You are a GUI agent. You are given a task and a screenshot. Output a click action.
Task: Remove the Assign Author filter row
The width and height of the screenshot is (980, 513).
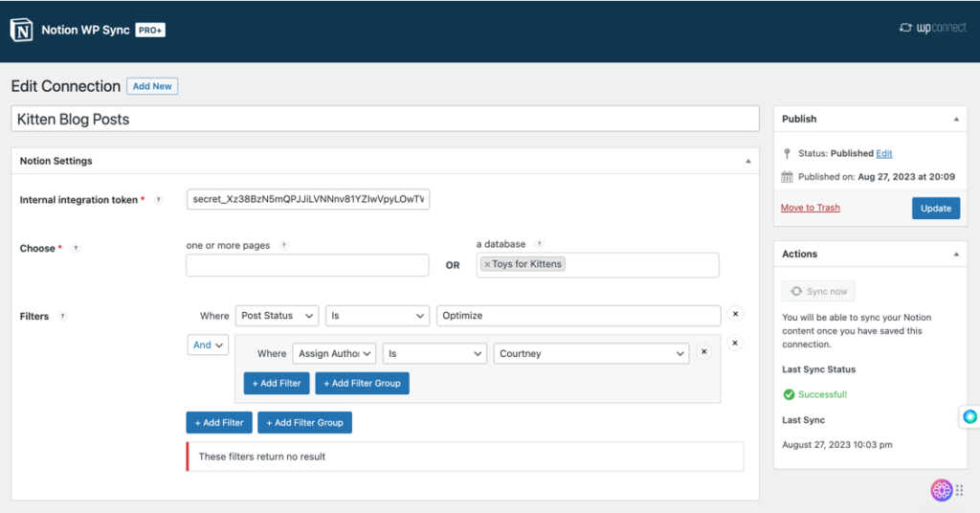(x=703, y=352)
